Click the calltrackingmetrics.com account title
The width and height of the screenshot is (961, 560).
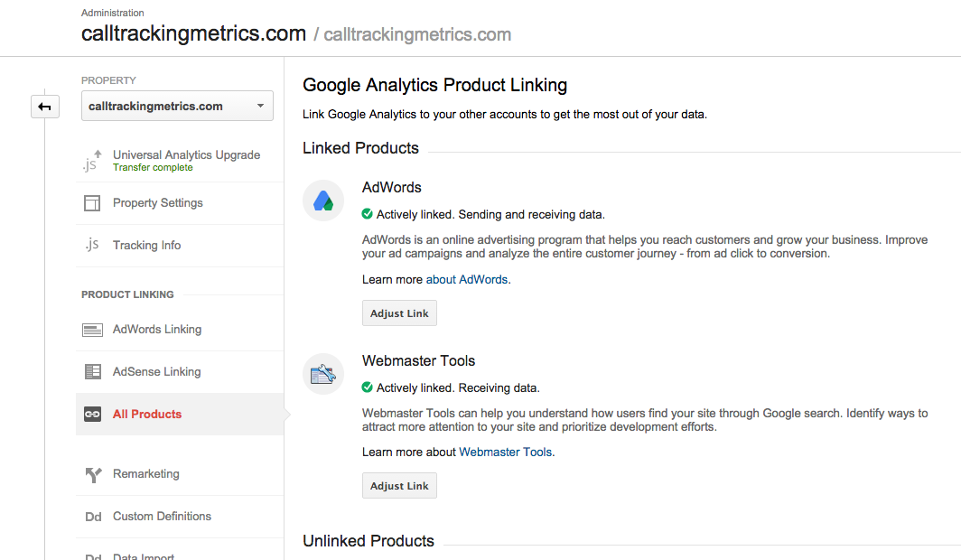tap(193, 34)
